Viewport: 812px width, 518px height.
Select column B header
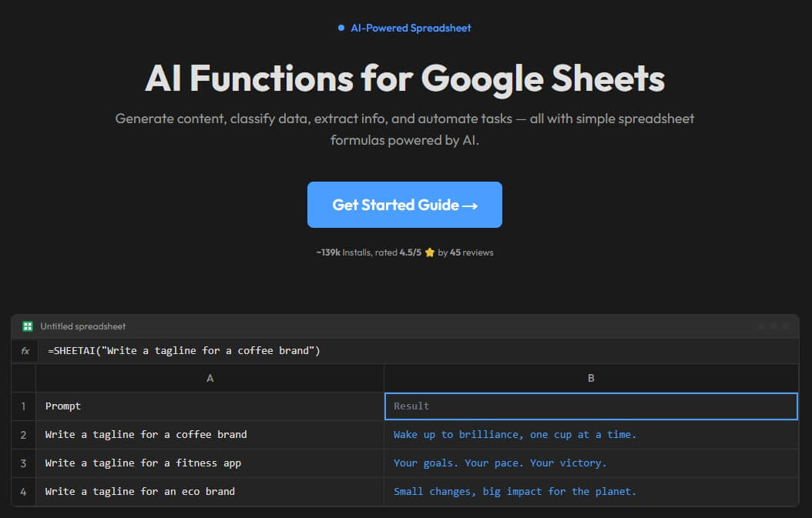pos(591,378)
